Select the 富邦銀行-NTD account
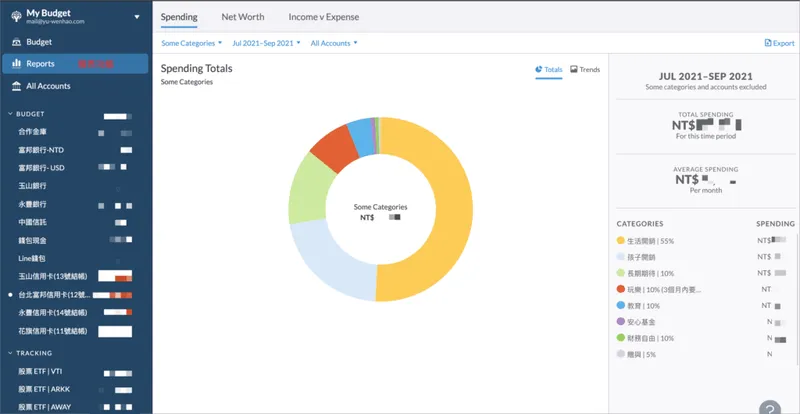The image size is (800, 414). coord(41,149)
